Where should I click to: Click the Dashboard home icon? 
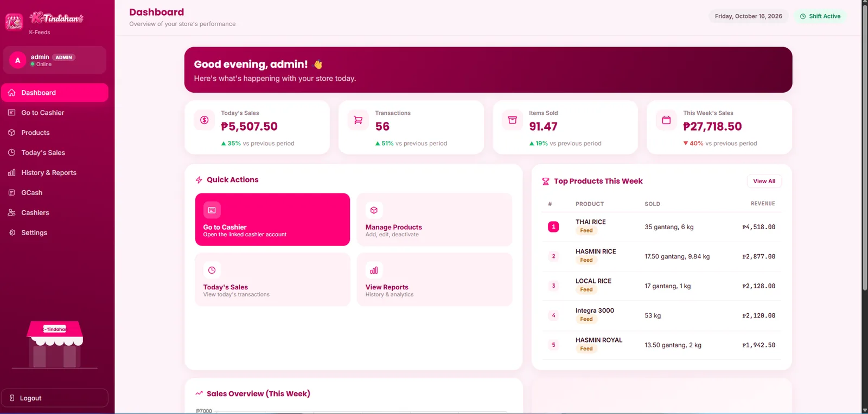pos(11,93)
